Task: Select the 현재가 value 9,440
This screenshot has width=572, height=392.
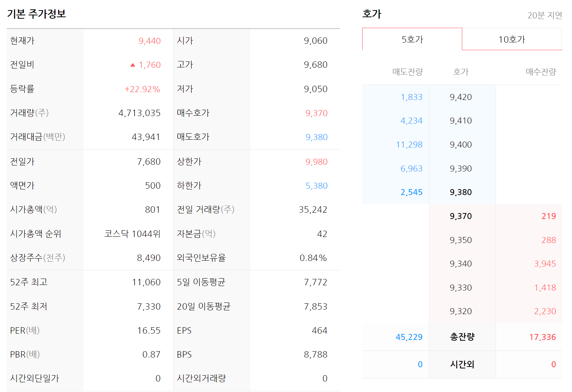Action: tap(149, 41)
